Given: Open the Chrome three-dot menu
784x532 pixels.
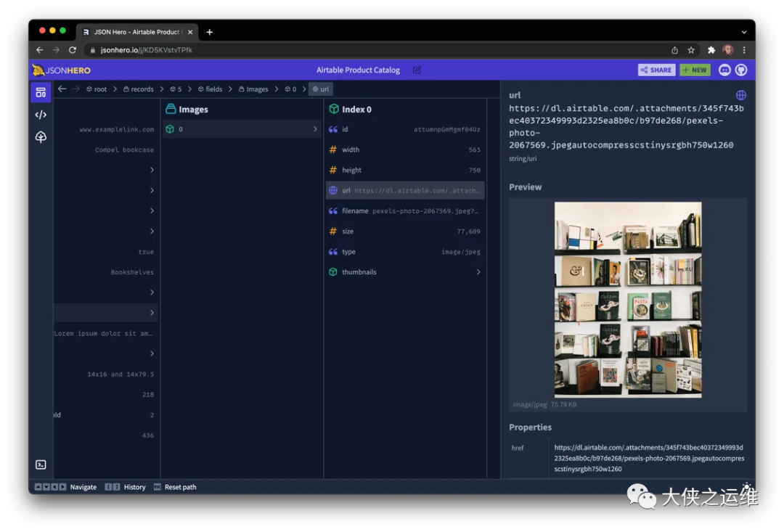Looking at the screenshot, I should click(x=744, y=50).
